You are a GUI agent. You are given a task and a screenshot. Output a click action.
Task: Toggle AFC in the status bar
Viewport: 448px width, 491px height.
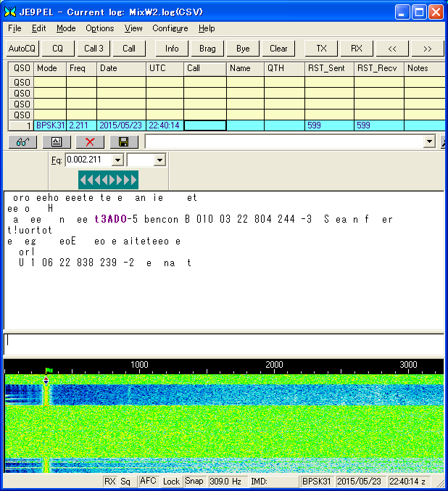coord(148,481)
